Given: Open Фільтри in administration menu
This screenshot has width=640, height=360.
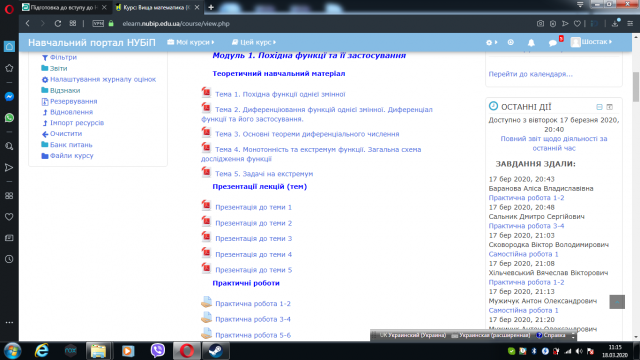Looking at the screenshot, I should point(63,58).
